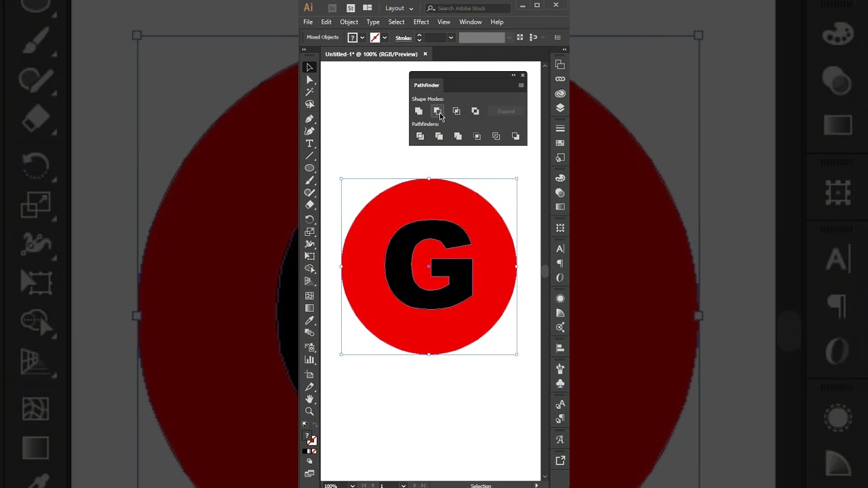868x488 pixels.
Task: Select the Lasso tool
Action: point(310,104)
